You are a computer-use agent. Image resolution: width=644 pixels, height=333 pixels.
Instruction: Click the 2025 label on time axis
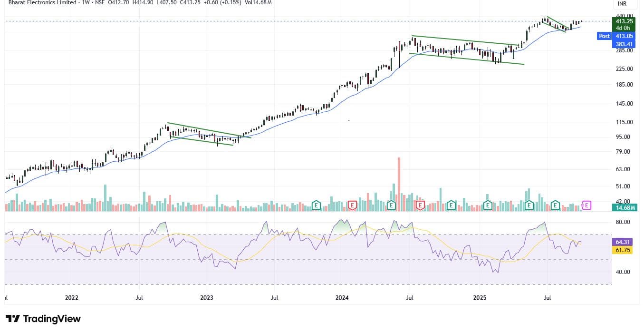pos(479,298)
